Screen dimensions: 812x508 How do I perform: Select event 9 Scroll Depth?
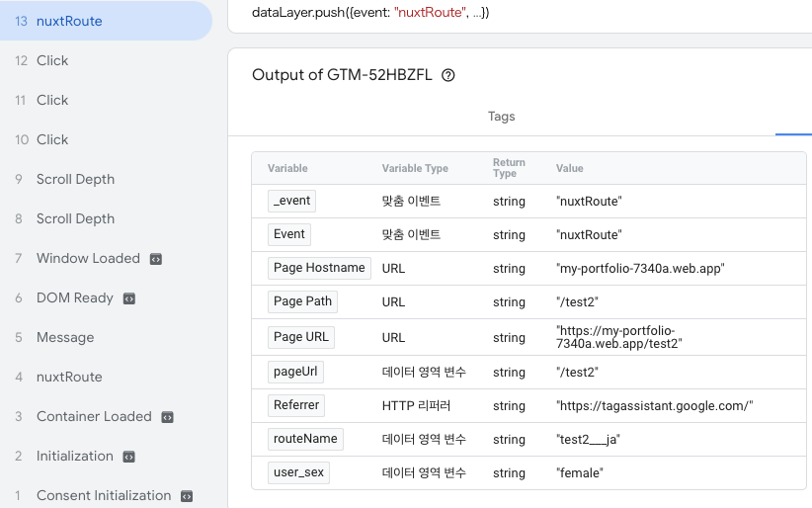(106, 179)
